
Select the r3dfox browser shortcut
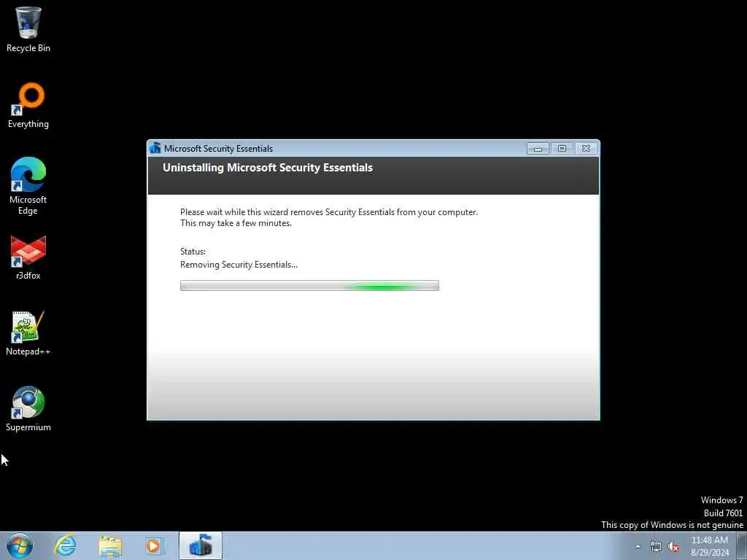coord(28,257)
